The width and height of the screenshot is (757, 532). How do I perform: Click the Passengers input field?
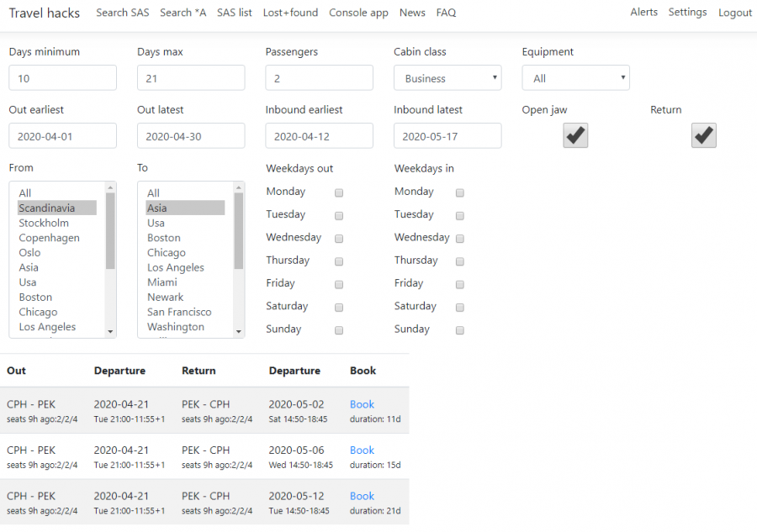(319, 77)
